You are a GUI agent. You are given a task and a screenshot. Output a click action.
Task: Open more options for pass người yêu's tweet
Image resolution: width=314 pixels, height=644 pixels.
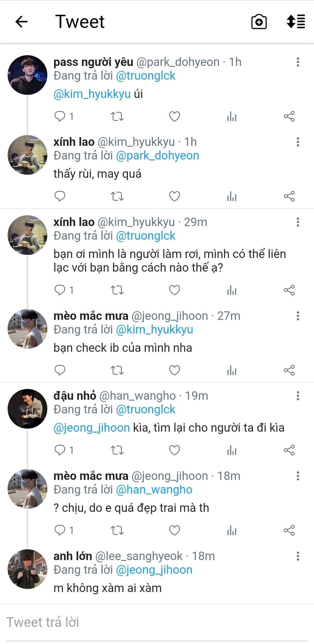click(x=298, y=62)
